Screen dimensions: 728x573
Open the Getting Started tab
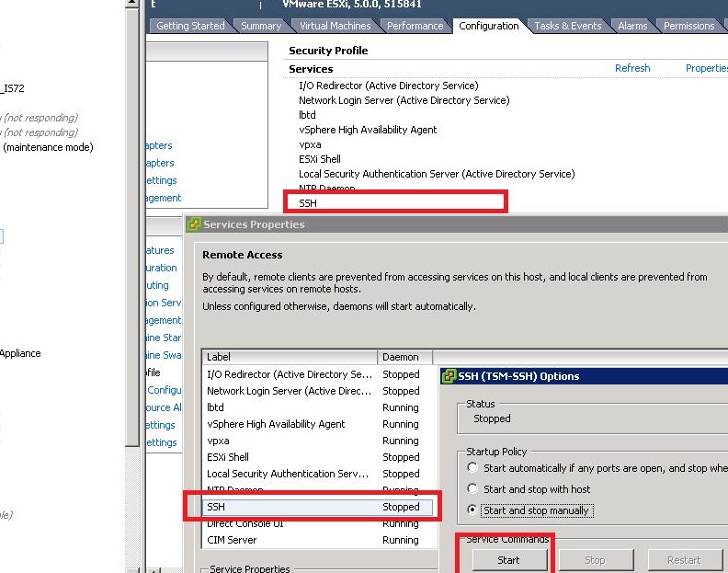tap(190, 26)
